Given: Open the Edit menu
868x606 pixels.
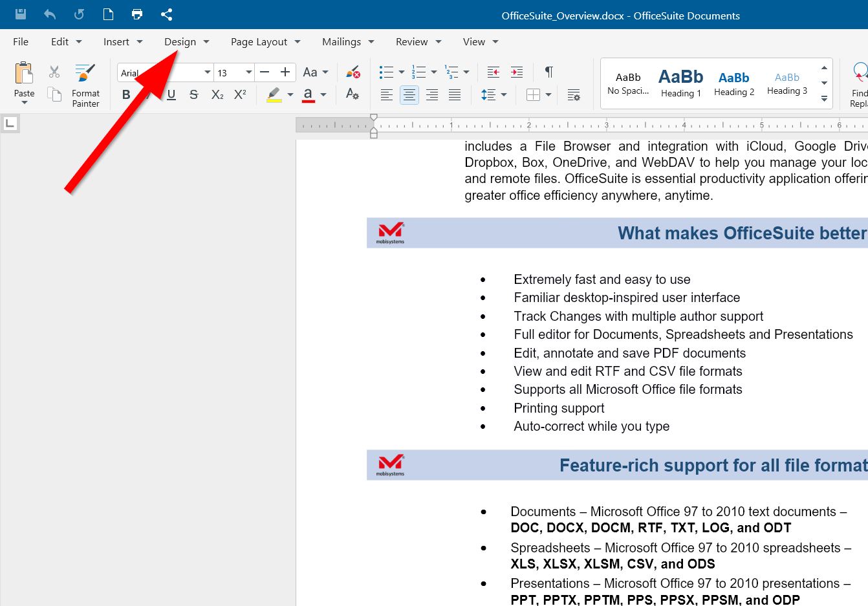Looking at the screenshot, I should pos(67,41).
